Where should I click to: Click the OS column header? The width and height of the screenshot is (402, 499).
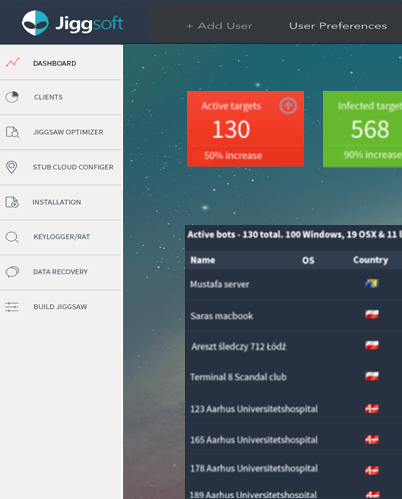point(308,260)
